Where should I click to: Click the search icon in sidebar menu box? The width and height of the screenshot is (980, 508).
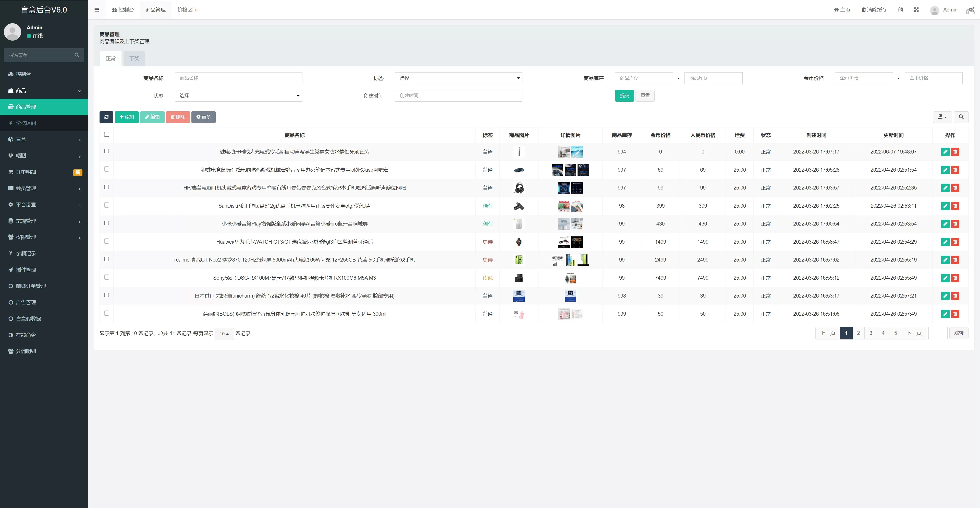pyautogui.click(x=77, y=55)
